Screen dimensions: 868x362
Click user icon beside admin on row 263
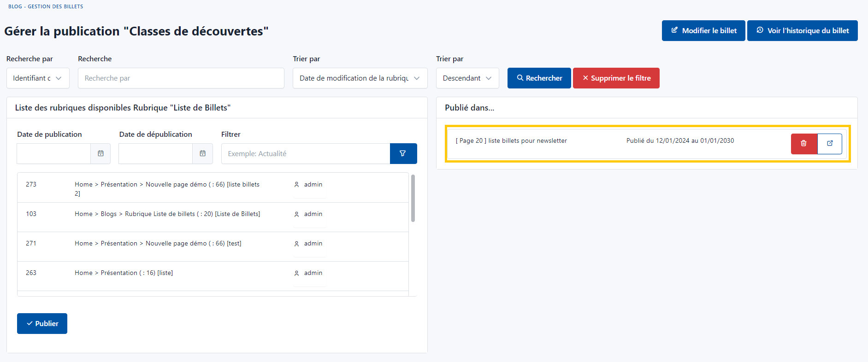coord(296,273)
